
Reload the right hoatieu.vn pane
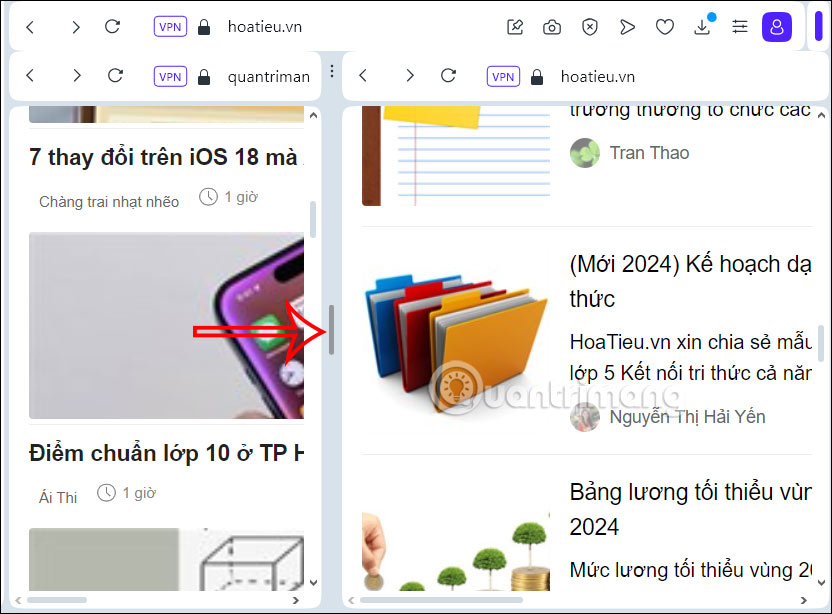pyautogui.click(x=448, y=75)
